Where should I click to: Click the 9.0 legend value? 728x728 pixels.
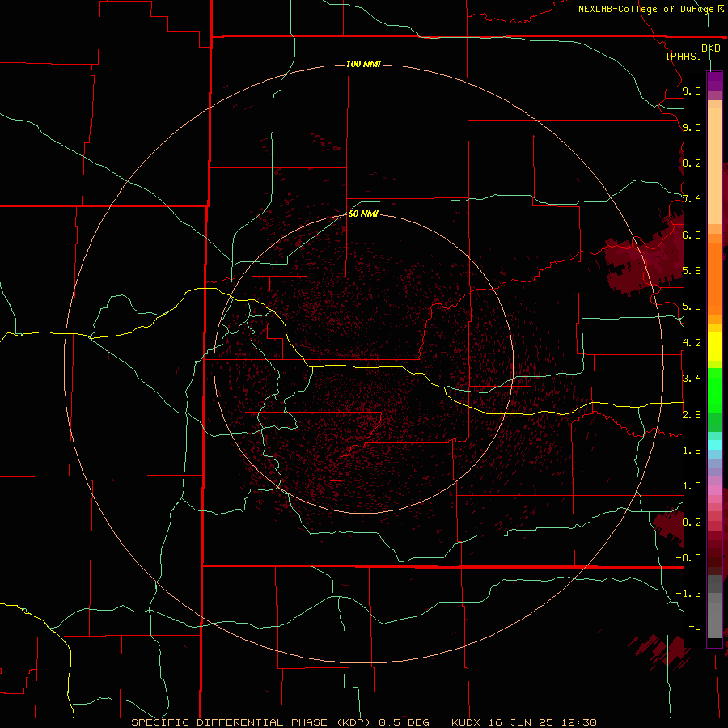click(692, 127)
